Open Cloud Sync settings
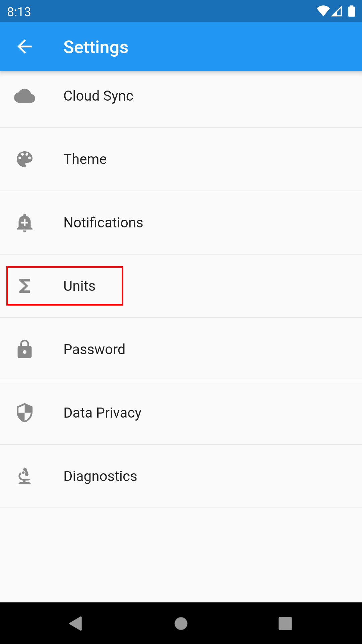Image resolution: width=362 pixels, height=644 pixels. point(98,96)
